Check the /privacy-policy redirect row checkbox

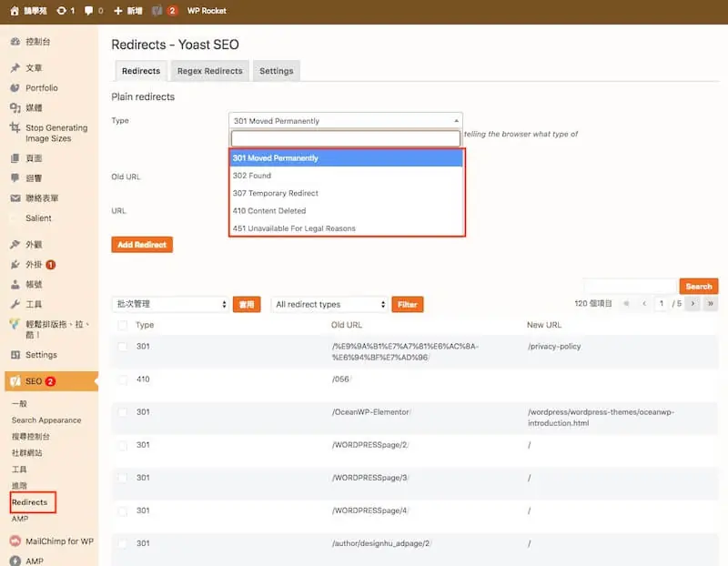(x=123, y=347)
